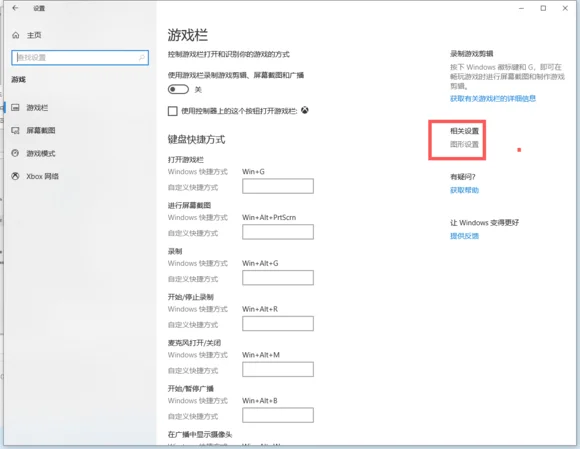Viewport: 580px width, 449px height.
Task: Click the 获取帮助 link
Action: point(464,190)
